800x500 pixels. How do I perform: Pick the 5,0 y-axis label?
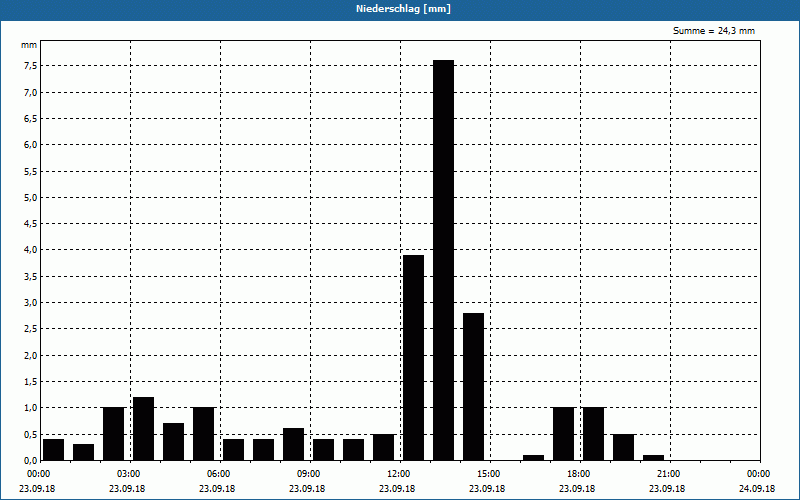pos(30,197)
